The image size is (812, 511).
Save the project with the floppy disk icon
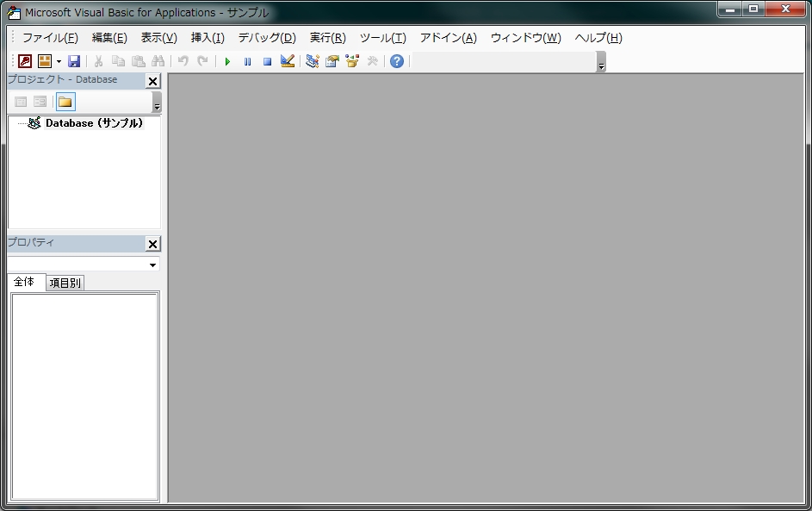point(74,61)
